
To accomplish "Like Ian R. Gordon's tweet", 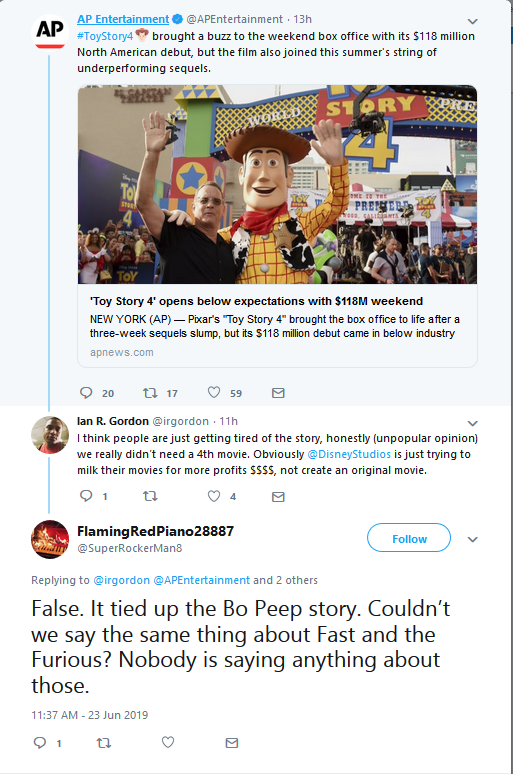I will point(214,496).
